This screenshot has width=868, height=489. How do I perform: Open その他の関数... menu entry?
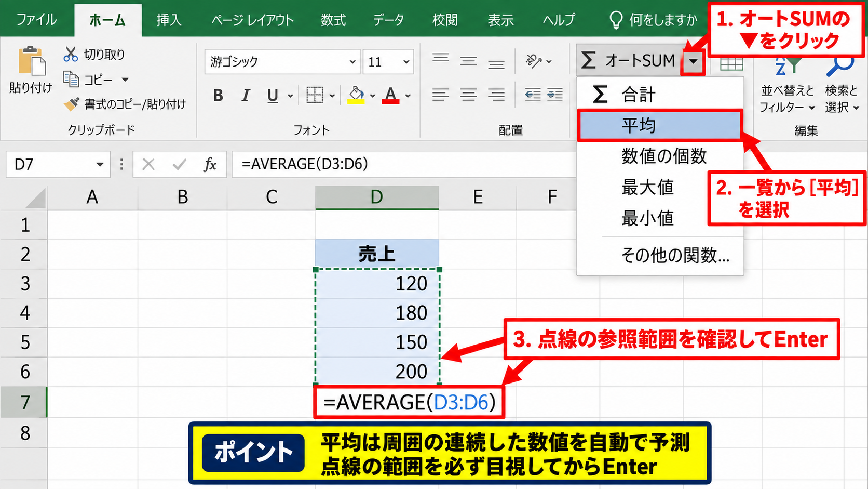(660, 255)
